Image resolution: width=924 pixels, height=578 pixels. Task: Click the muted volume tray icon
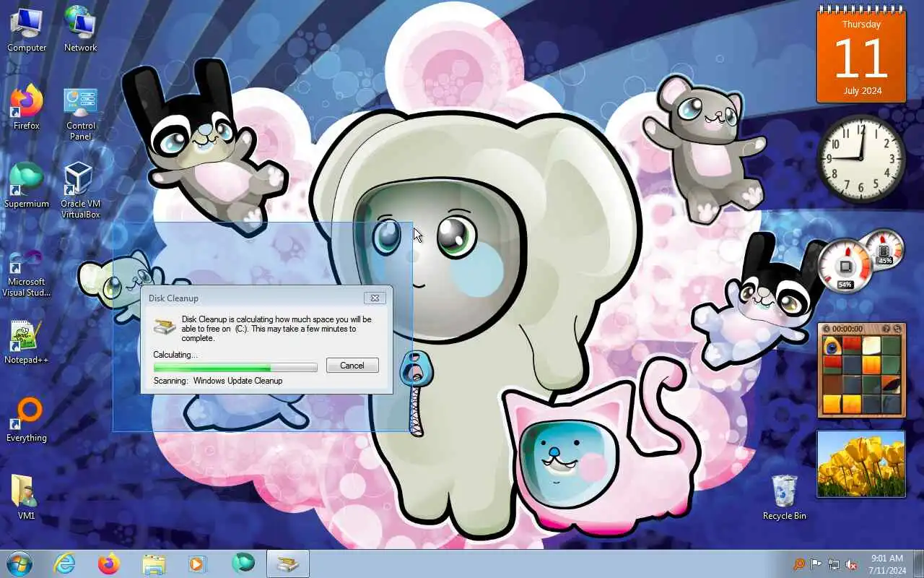[x=851, y=564]
